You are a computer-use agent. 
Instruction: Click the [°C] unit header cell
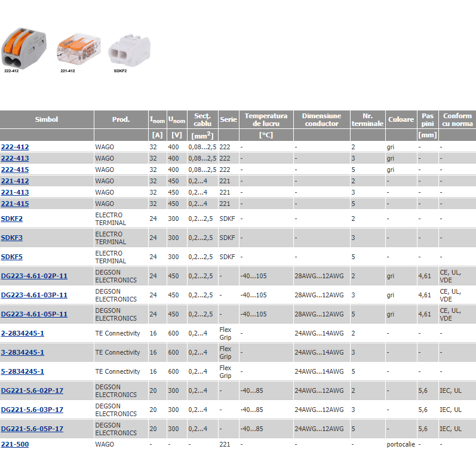[x=266, y=135]
